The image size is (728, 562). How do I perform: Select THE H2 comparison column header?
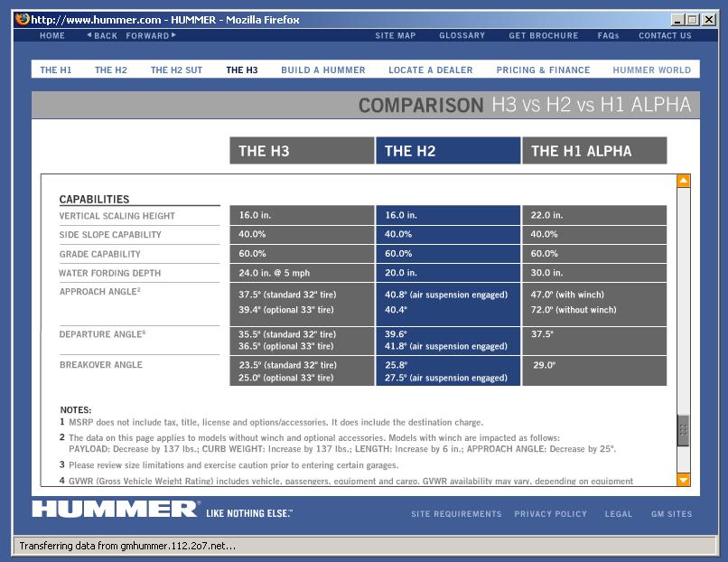pos(448,151)
